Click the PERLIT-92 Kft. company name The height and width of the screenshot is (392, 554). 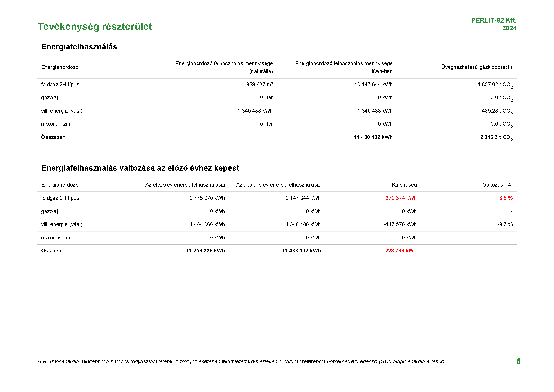click(493, 20)
